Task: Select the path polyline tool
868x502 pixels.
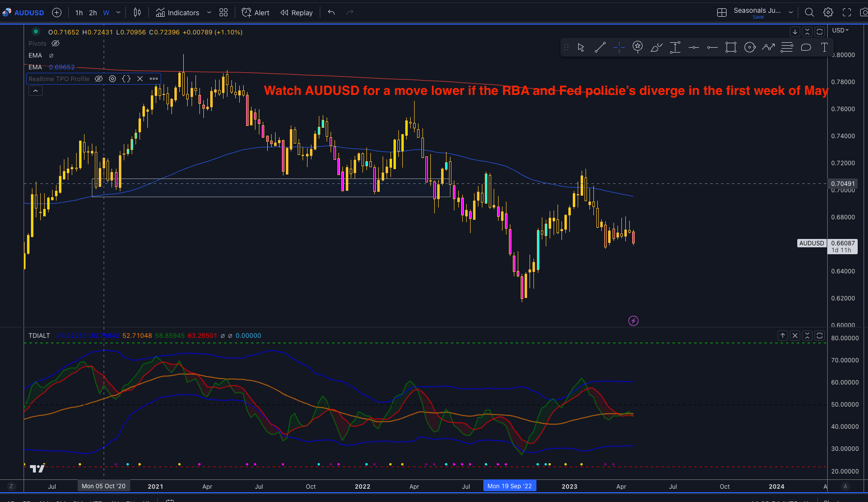Action: [768, 47]
